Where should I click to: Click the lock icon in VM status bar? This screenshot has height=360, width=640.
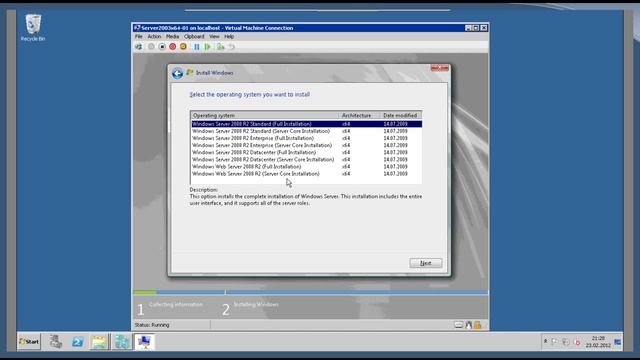point(478,325)
